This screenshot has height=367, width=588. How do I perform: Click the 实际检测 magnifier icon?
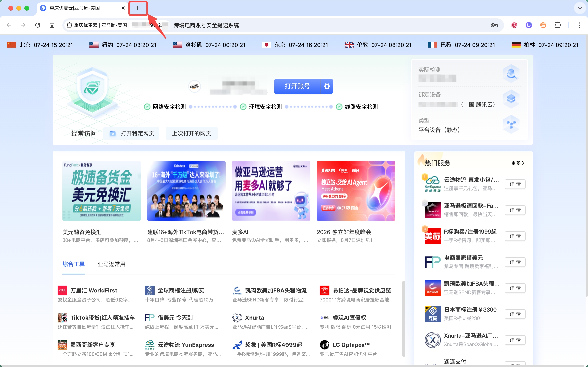pos(511,73)
